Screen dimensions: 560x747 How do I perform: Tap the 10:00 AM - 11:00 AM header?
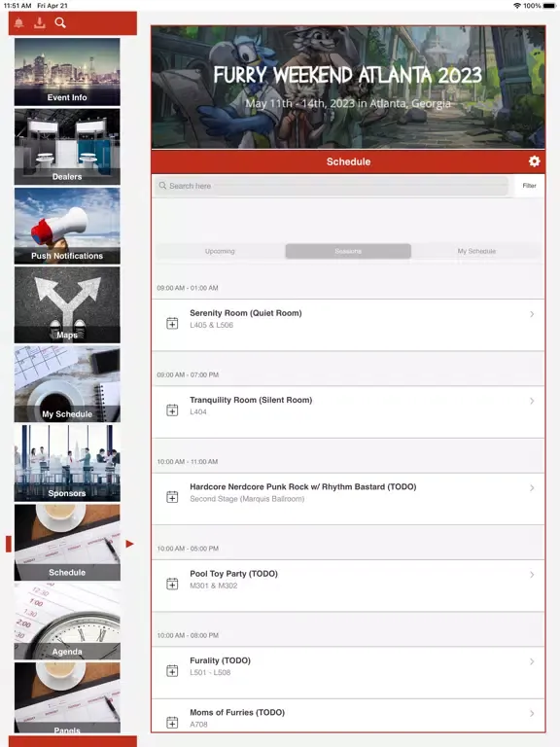[x=188, y=462]
